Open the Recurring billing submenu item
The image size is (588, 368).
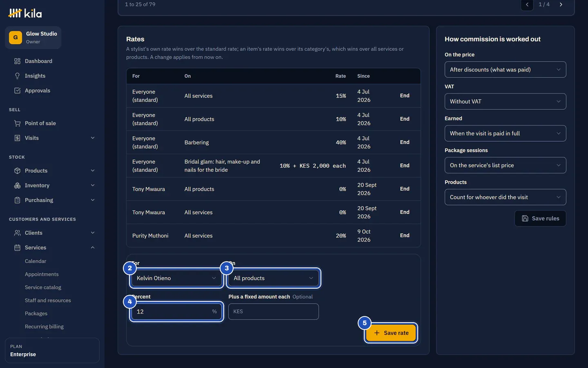tap(44, 326)
